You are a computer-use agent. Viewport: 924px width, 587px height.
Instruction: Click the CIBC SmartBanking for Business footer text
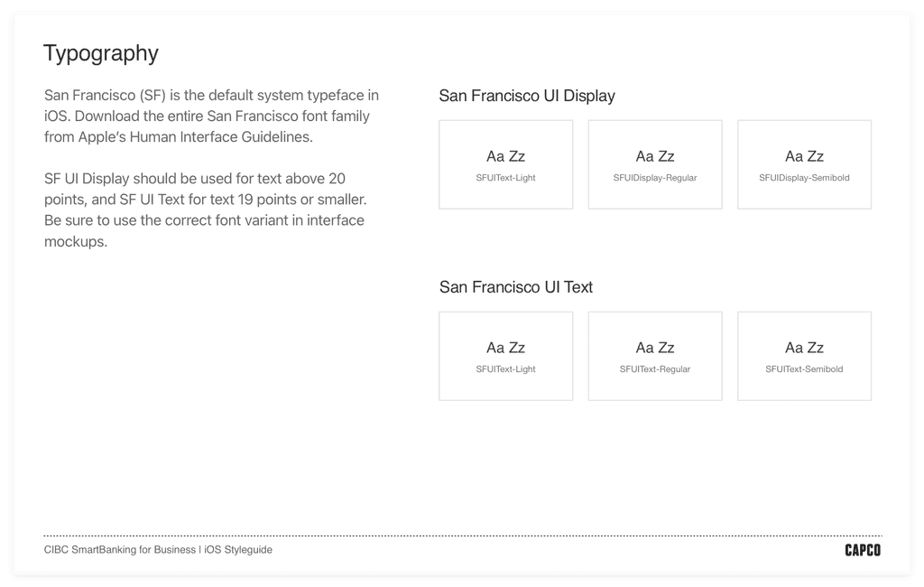[x=120, y=550]
